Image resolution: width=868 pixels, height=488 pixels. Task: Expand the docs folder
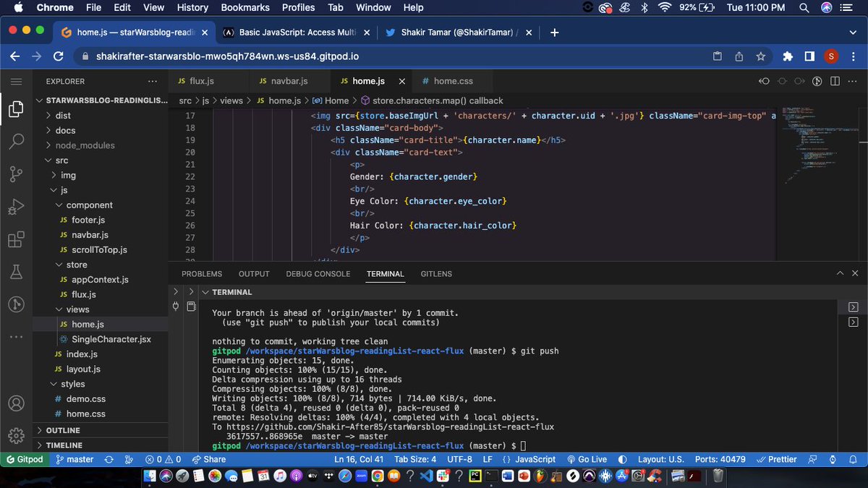[100, 130]
